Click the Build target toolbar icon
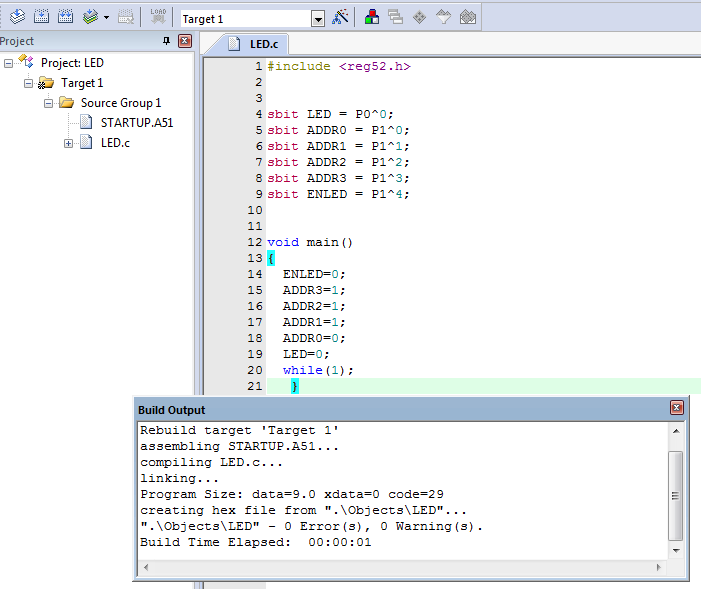Screen dimensions: 701x589 41,17
